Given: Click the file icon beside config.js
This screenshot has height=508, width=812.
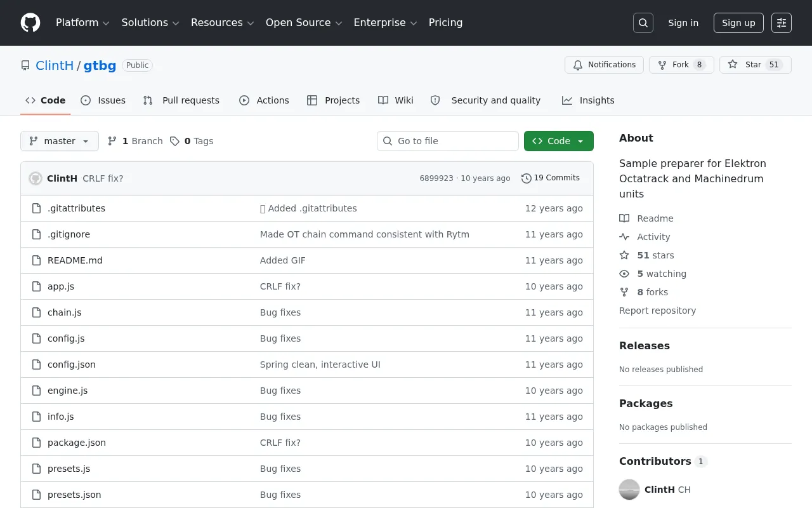Looking at the screenshot, I should point(37,338).
